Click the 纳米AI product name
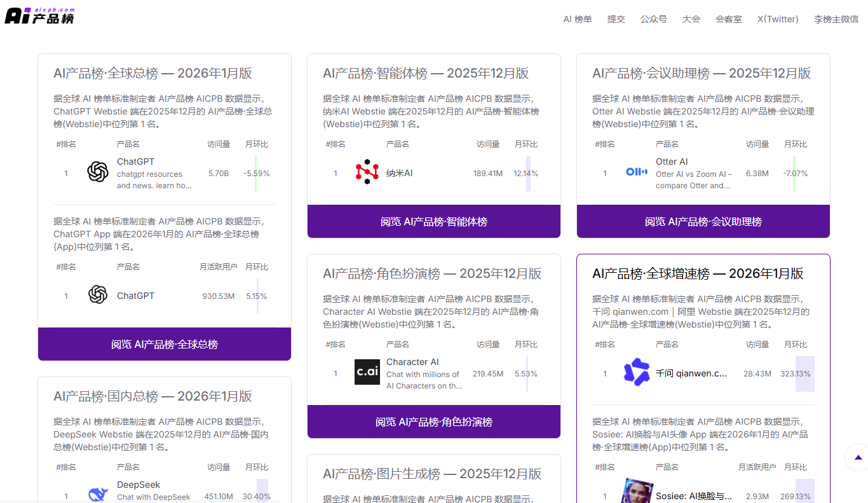Viewport: 868px width, 503px height. pos(399,173)
